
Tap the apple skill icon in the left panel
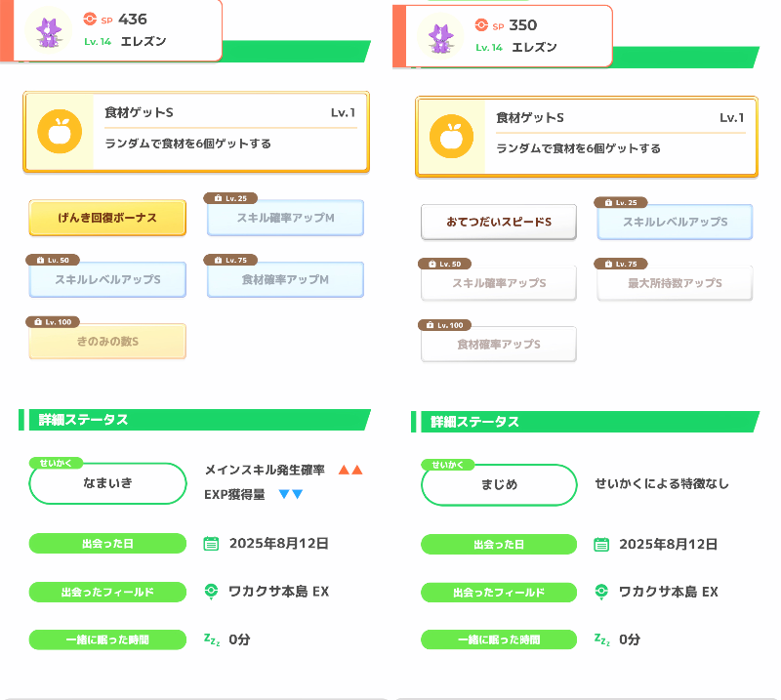point(59,133)
